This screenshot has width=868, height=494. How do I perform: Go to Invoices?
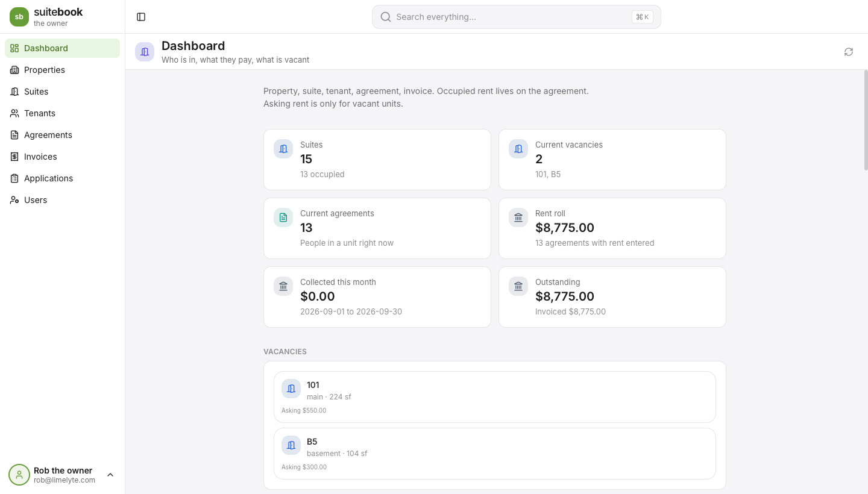click(63, 157)
